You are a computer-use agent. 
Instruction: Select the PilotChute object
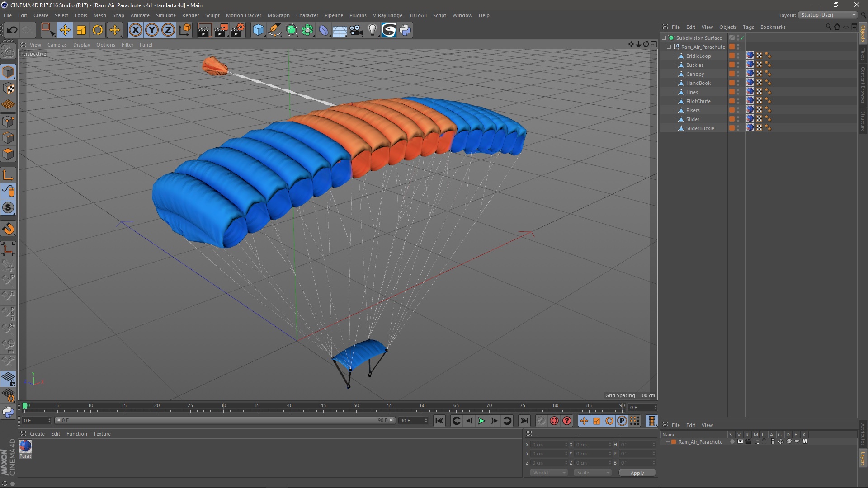698,101
